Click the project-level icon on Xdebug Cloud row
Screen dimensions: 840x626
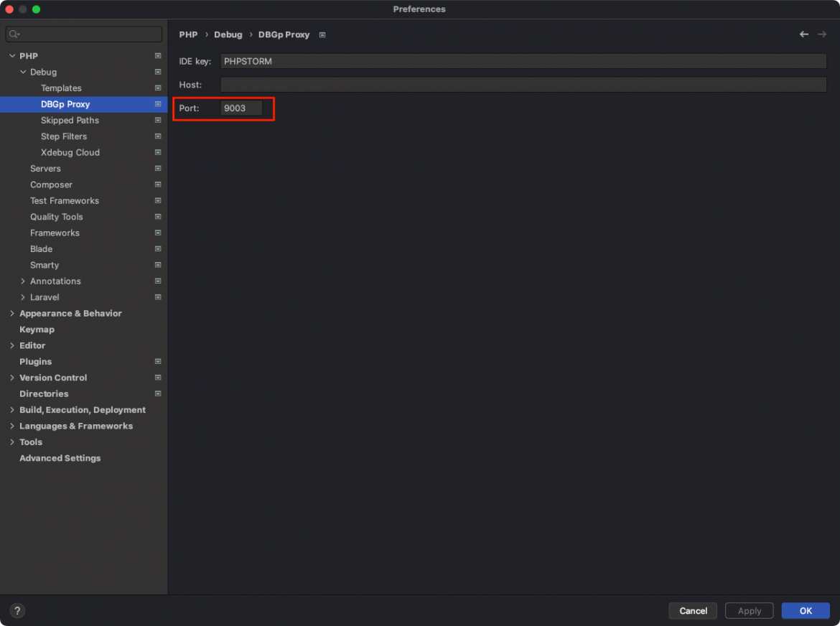158,152
